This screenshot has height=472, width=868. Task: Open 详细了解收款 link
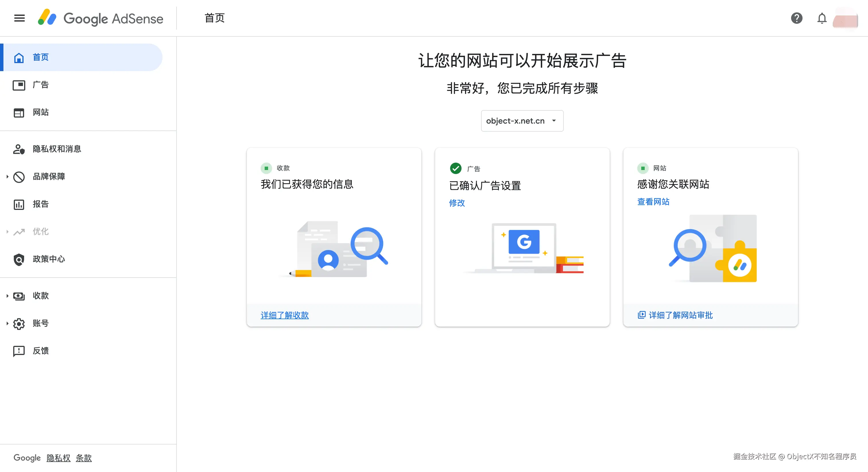(x=284, y=315)
